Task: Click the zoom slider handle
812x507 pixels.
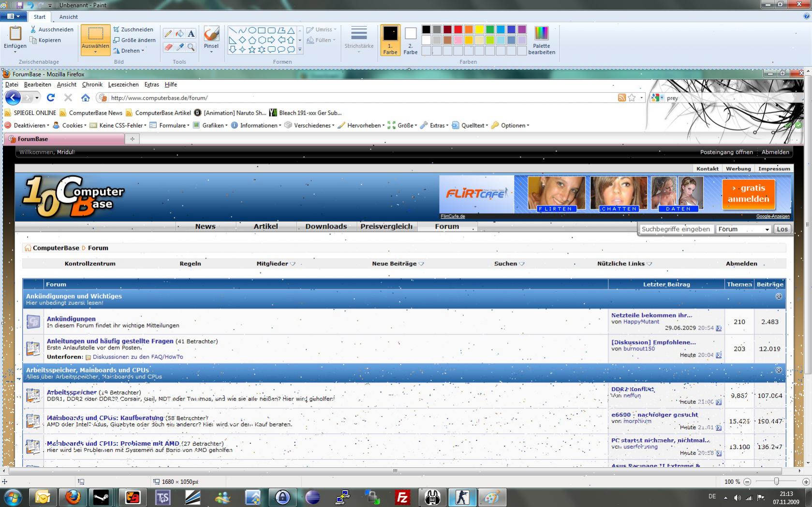Action: 776,482
